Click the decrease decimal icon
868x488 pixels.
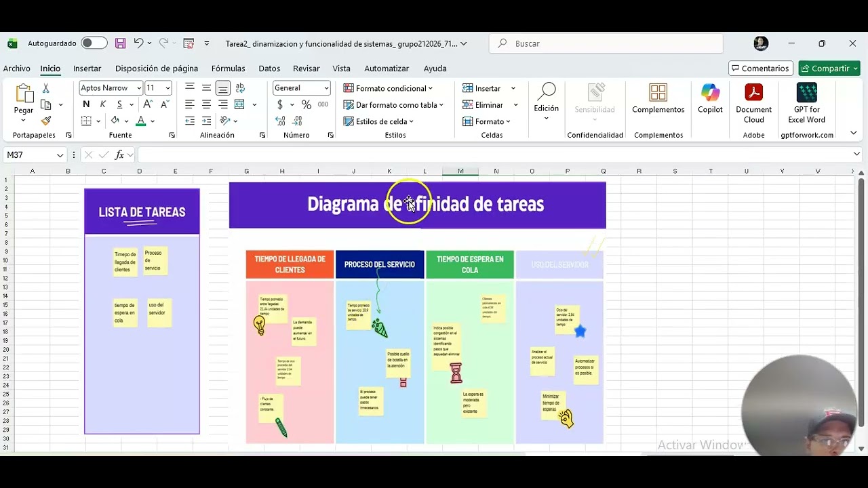click(x=298, y=121)
